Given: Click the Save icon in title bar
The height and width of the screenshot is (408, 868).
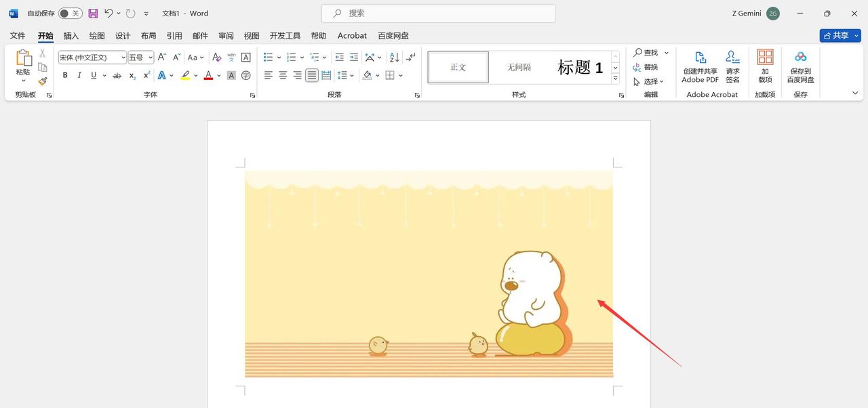Looking at the screenshot, I should (x=93, y=14).
